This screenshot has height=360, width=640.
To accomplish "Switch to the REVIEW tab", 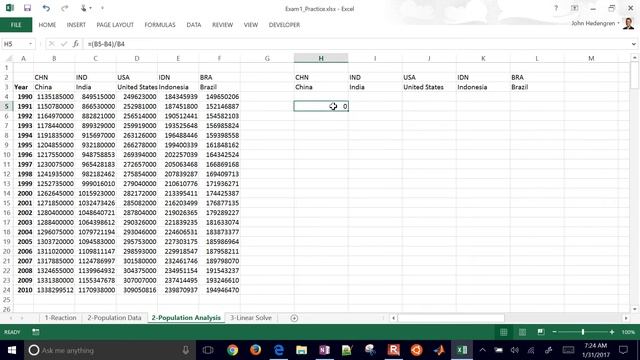I will point(222,25).
